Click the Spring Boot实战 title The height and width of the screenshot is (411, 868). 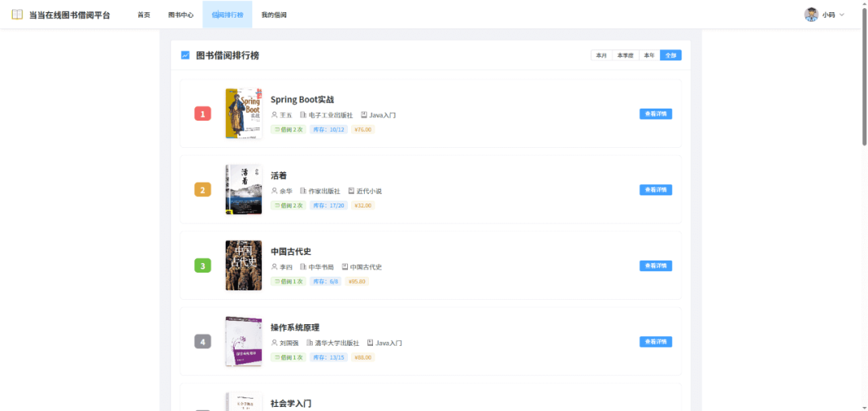pyautogui.click(x=302, y=100)
